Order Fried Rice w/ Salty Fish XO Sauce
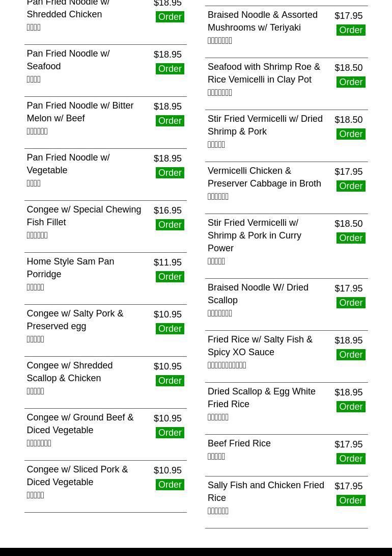The image size is (392, 556). [x=351, y=355]
